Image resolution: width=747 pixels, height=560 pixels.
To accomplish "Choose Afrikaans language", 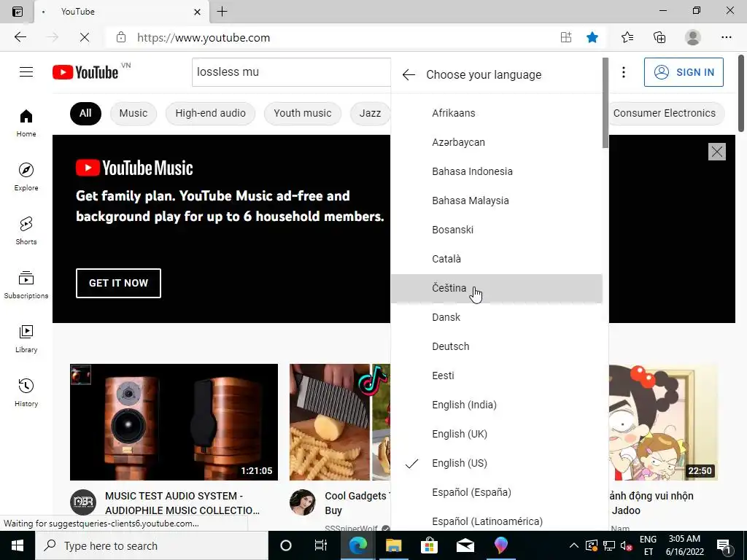I will [496, 113].
